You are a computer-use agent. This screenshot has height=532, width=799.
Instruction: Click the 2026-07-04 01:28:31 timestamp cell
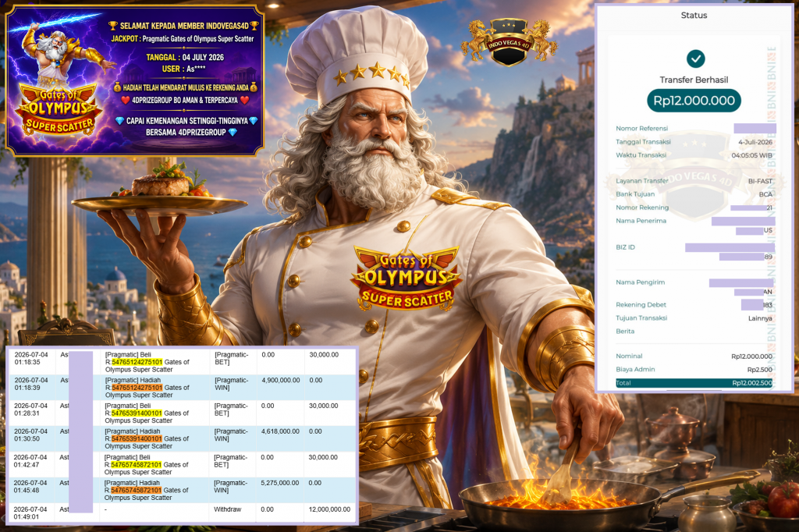coord(31,410)
